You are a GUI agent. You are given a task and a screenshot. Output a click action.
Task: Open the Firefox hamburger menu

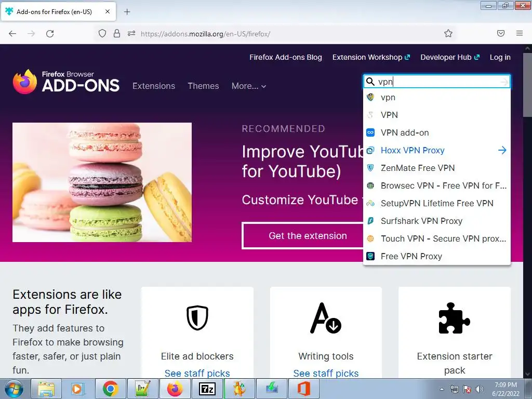[520, 33]
